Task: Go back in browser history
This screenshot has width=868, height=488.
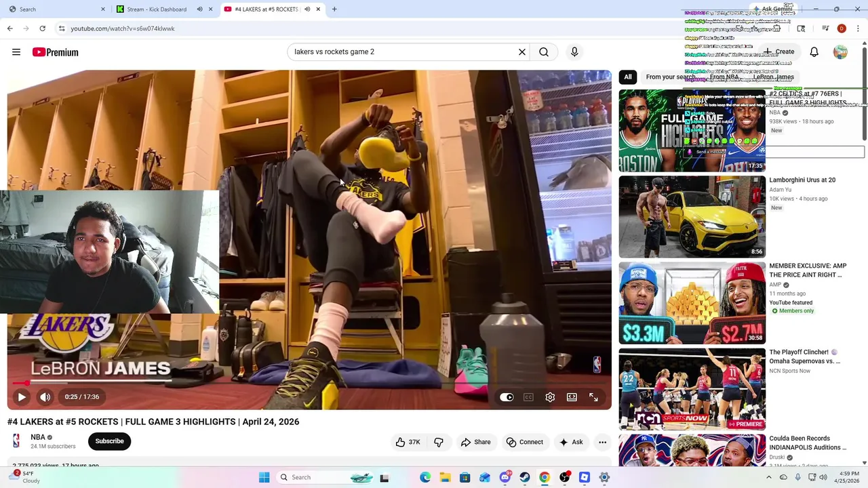Action: [9, 28]
